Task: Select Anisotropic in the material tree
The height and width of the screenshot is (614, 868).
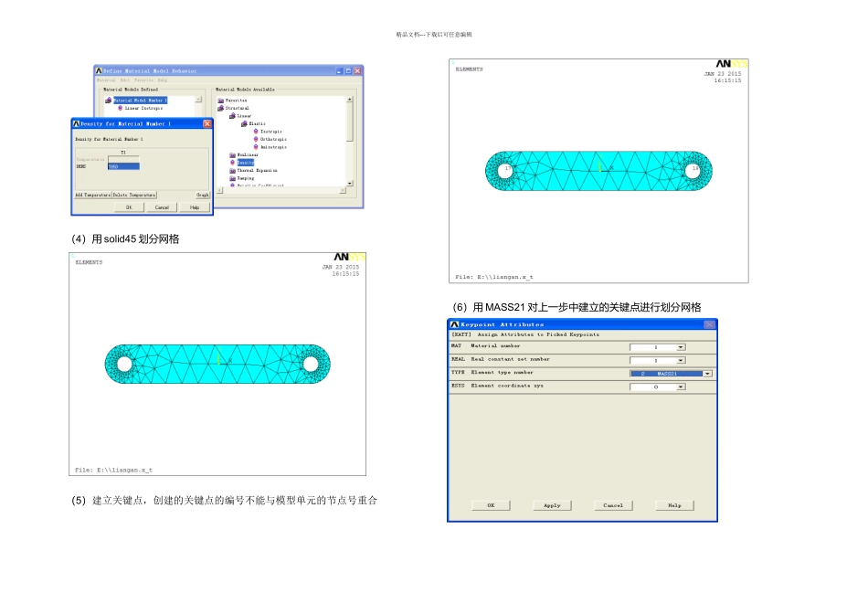Action: [273, 147]
